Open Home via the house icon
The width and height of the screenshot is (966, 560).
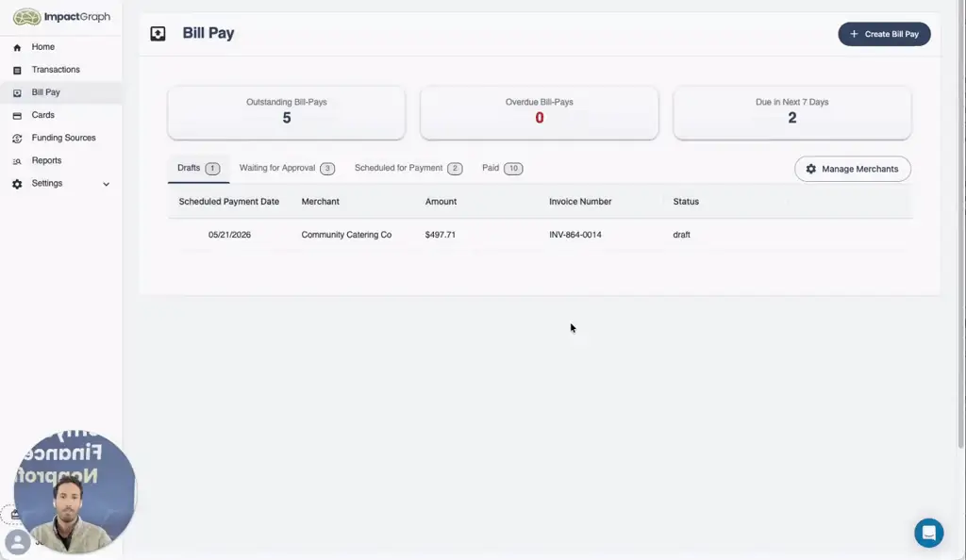[x=17, y=47]
